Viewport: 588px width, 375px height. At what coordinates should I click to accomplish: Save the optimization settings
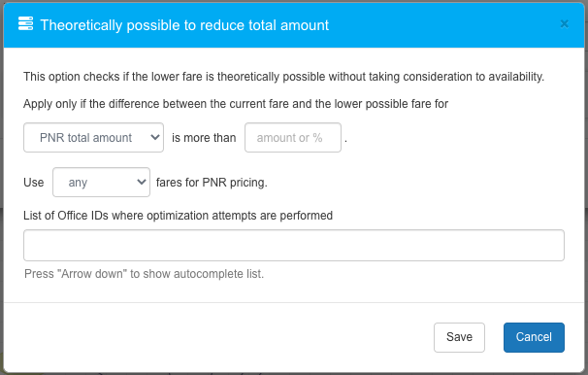(459, 337)
